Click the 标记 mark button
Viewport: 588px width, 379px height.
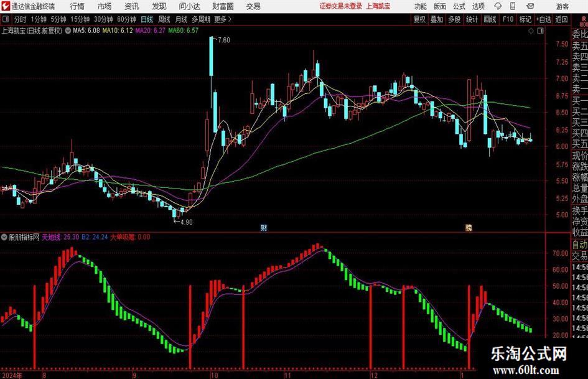pyautogui.click(x=525, y=19)
